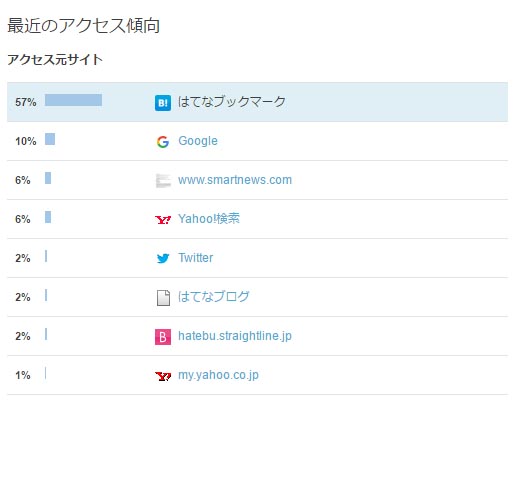Click the smartnews.com favicon

tap(163, 180)
